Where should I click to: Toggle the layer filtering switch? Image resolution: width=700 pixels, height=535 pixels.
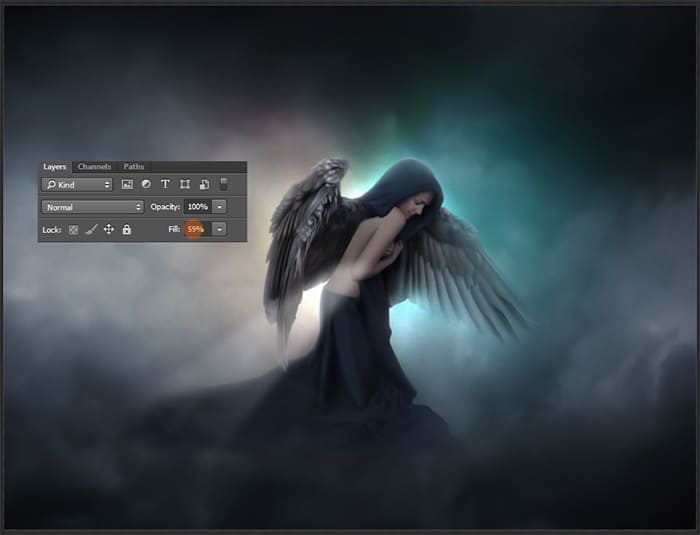pyautogui.click(x=224, y=184)
